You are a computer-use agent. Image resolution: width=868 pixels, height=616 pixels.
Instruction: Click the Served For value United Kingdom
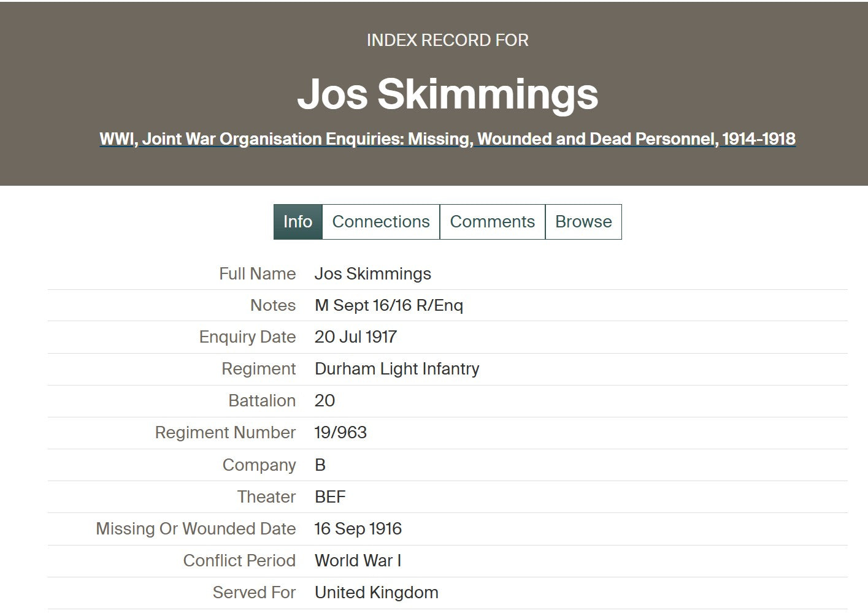[376, 593]
